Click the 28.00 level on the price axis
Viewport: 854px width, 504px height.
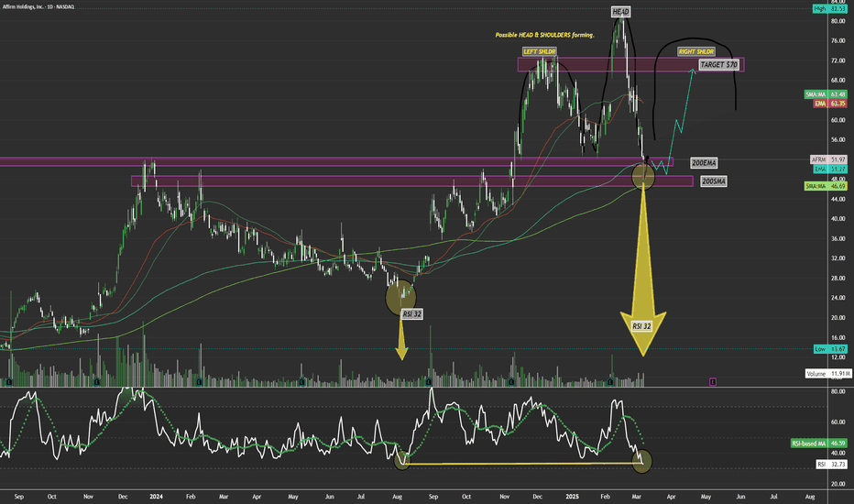(838, 279)
